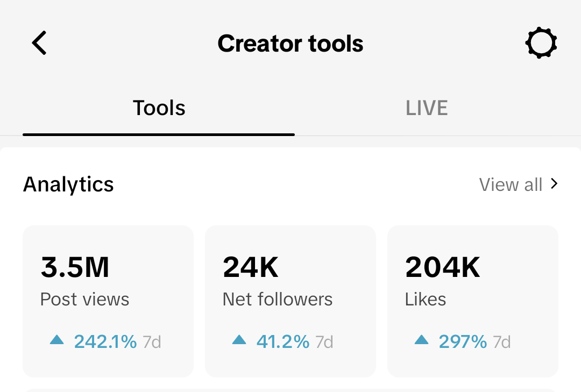Click the Post views upward trend triangle
The image size is (581, 392).
(x=56, y=340)
